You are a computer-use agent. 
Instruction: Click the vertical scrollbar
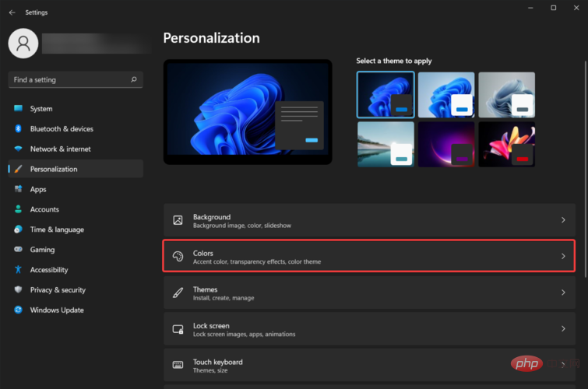pos(585,169)
